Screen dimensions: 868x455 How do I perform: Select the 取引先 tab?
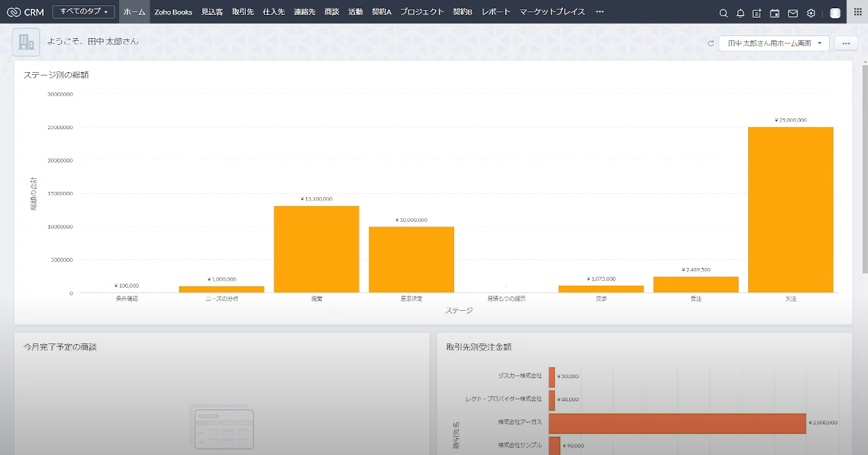242,12
